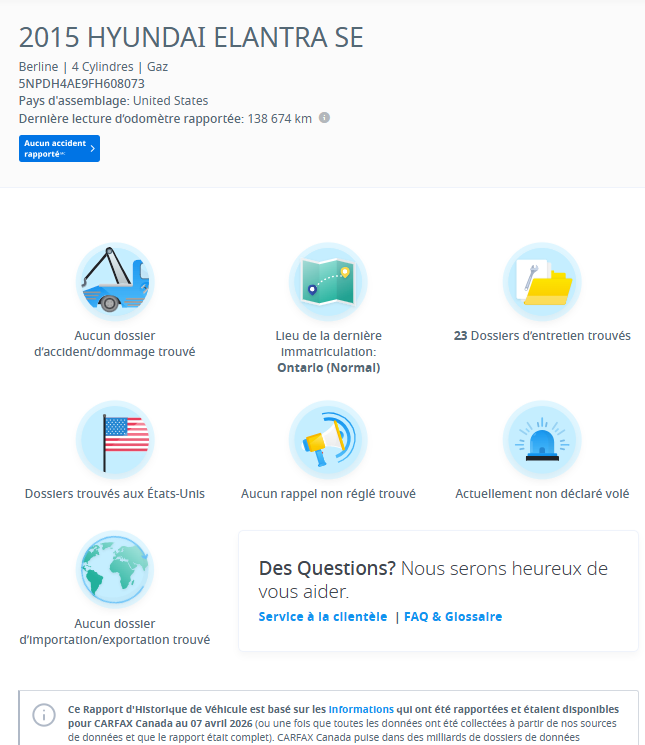Click the tow truck accident icon
The width and height of the screenshot is (645, 745).
115,282
